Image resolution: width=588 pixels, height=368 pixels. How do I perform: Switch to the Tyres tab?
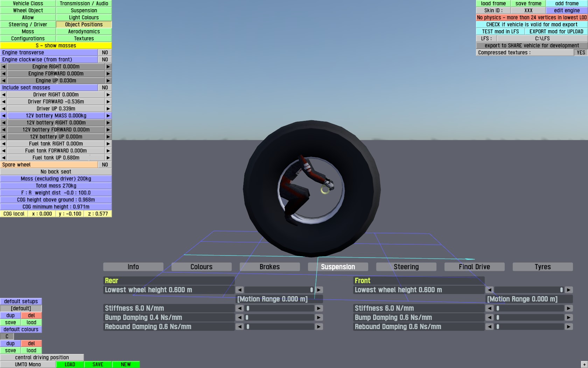(x=543, y=267)
